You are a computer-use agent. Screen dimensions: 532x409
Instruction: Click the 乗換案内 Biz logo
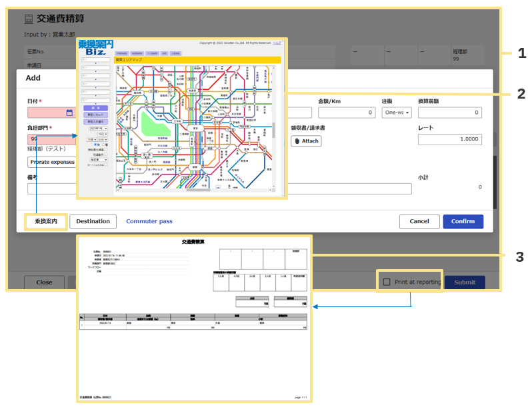96,47
